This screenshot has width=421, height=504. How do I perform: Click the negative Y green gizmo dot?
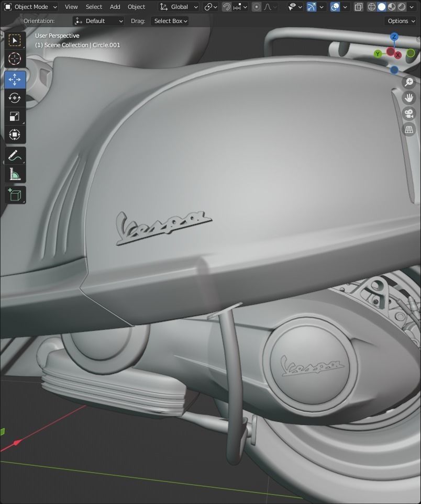tap(411, 53)
